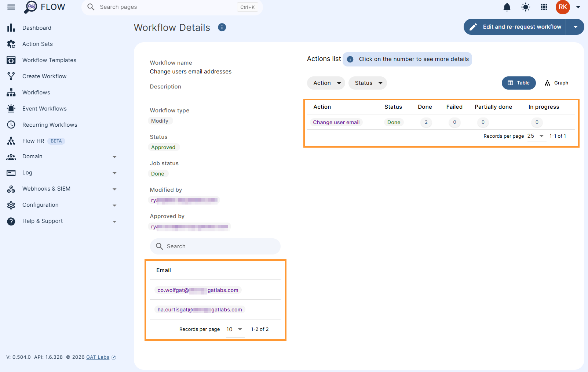588x372 pixels.
Task: Click the Done status chip in actions table
Action: click(x=394, y=122)
